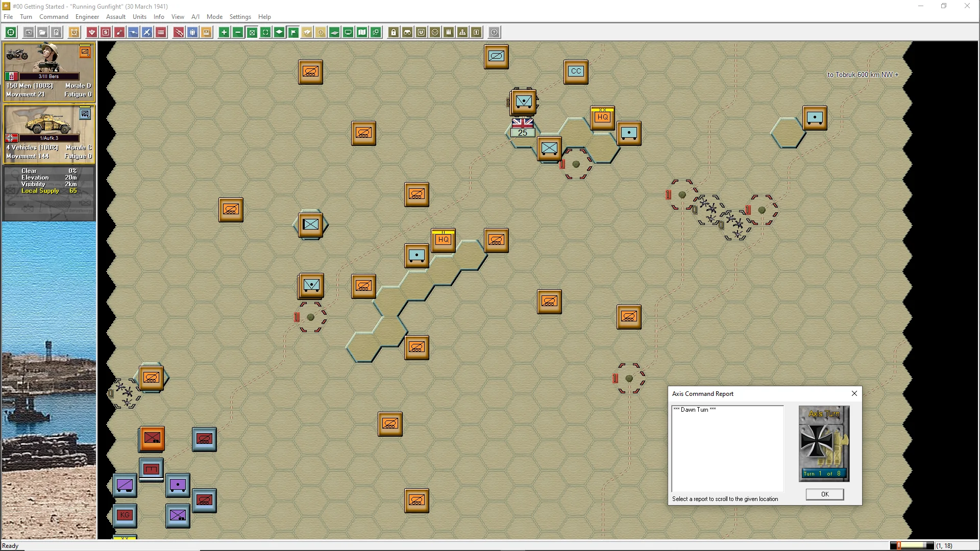Select the 3/III Bers unit card

tap(49, 71)
